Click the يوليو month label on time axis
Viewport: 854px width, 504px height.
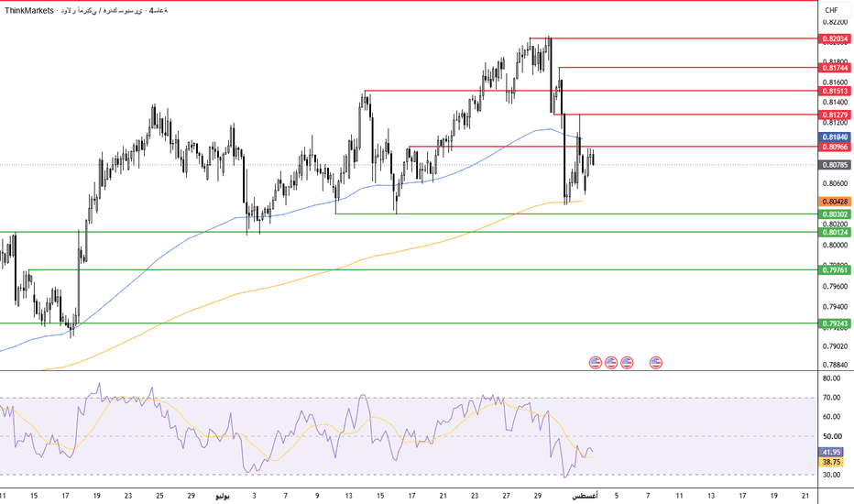click(x=223, y=496)
